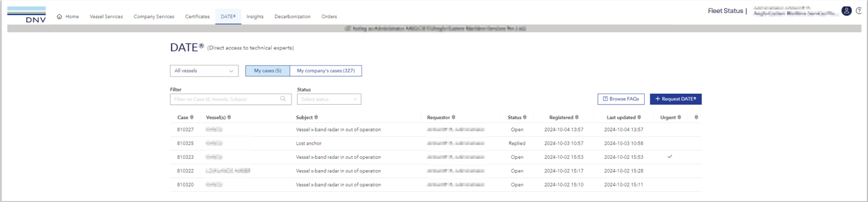This screenshot has height=202, width=868.
Task: Open case 810327
Action: click(186, 130)
